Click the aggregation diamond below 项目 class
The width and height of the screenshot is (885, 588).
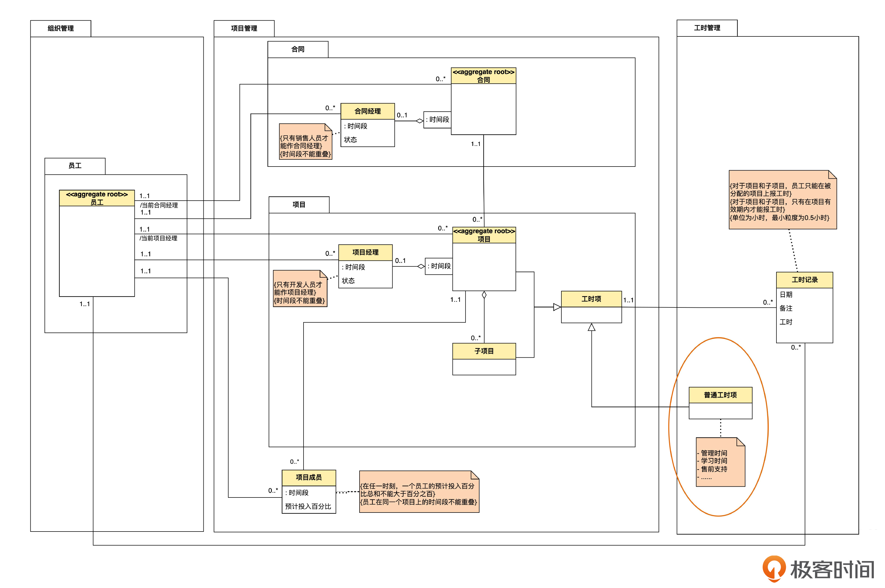coord(484,295)
